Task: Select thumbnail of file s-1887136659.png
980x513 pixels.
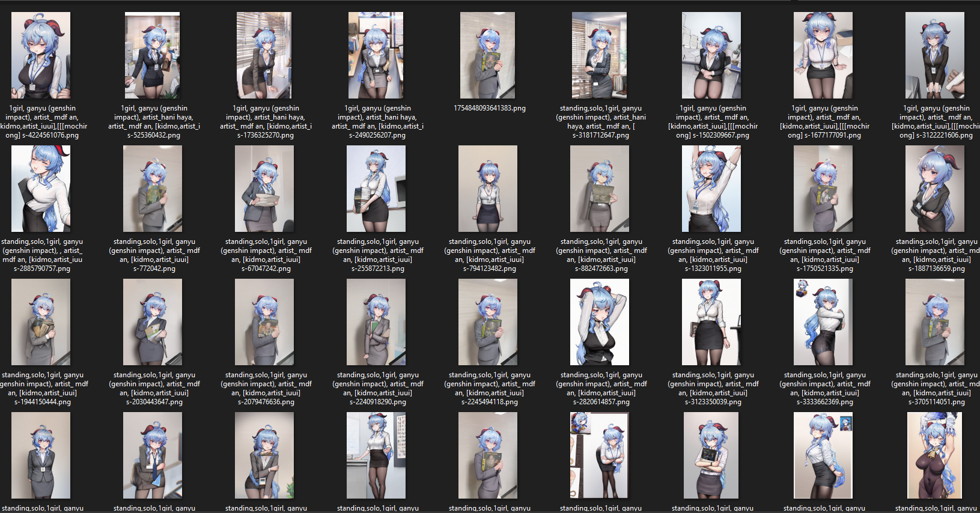Action: coord(935,189)
